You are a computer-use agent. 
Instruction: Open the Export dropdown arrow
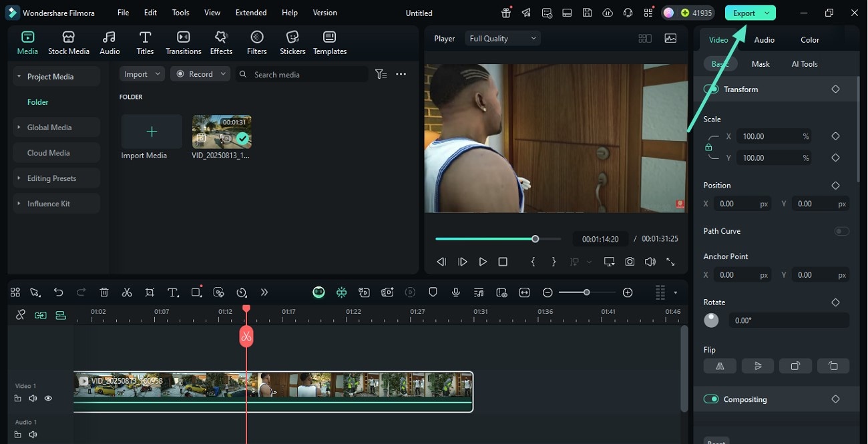tap(767, 13)
